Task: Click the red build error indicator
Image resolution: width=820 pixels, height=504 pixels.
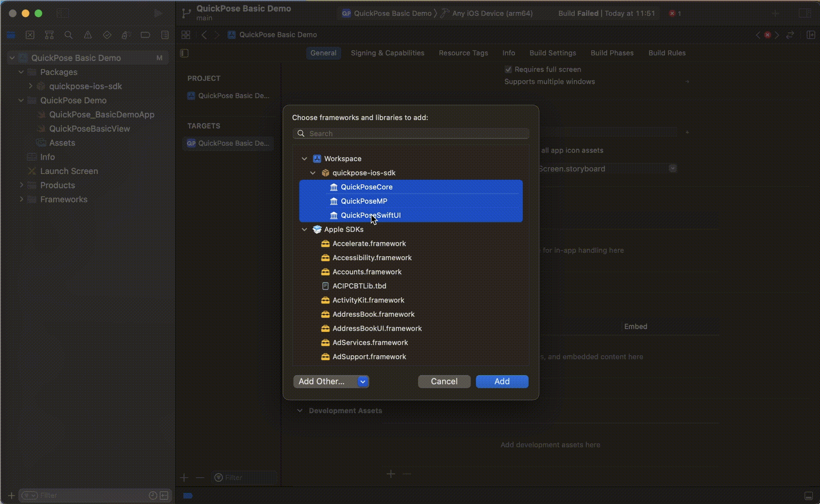Action: [x=672, y=13]
